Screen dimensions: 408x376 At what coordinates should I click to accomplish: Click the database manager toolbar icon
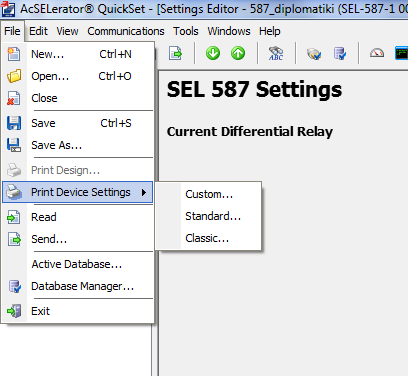point(340,53)
